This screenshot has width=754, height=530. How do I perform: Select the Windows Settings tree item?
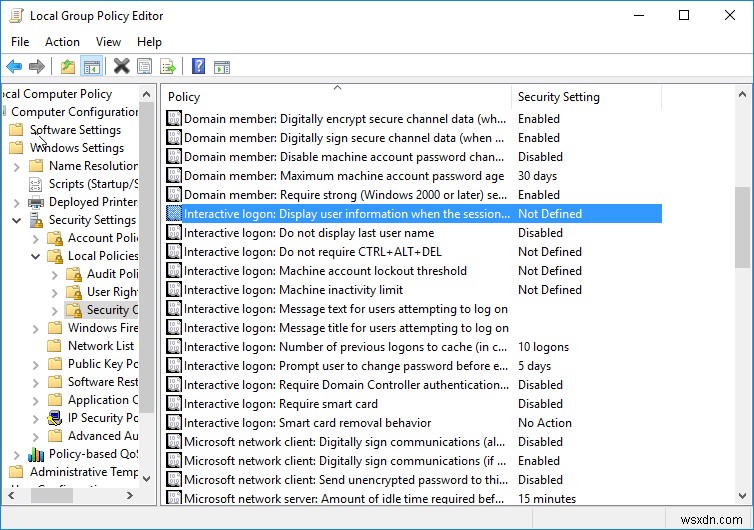click(77, 148)
